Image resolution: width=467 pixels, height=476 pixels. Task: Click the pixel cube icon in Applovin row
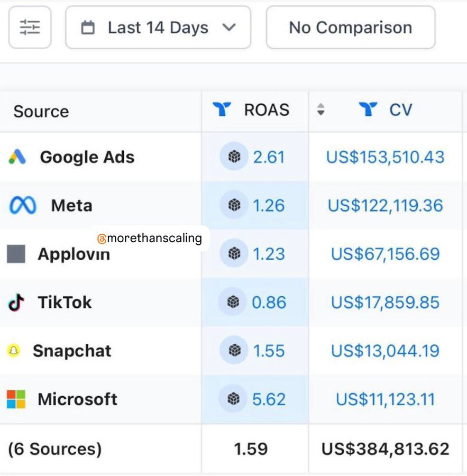click(234, 253)
